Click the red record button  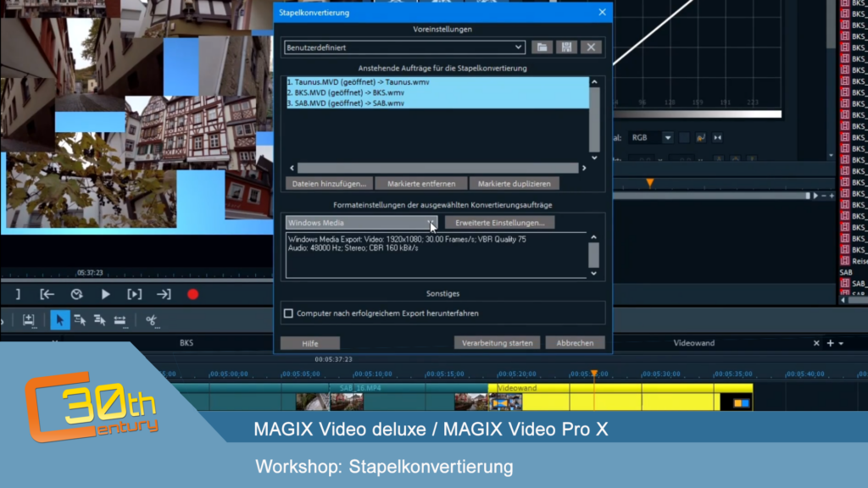(x=192, y=294)
